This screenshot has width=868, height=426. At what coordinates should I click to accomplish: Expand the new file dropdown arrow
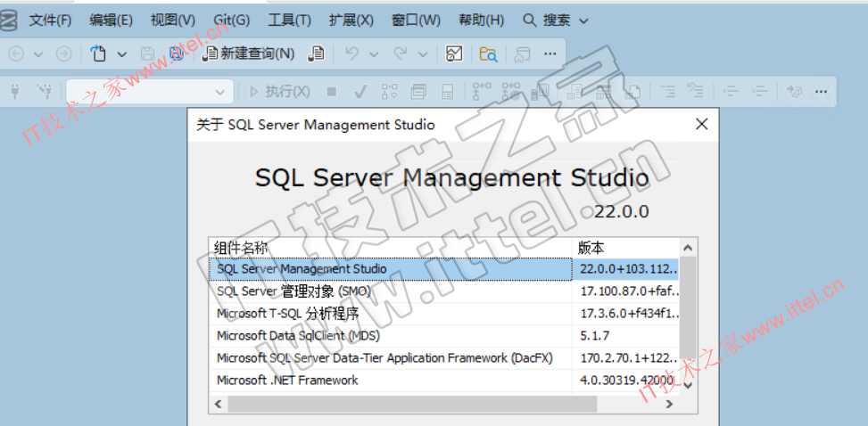[x=122, y=53]
